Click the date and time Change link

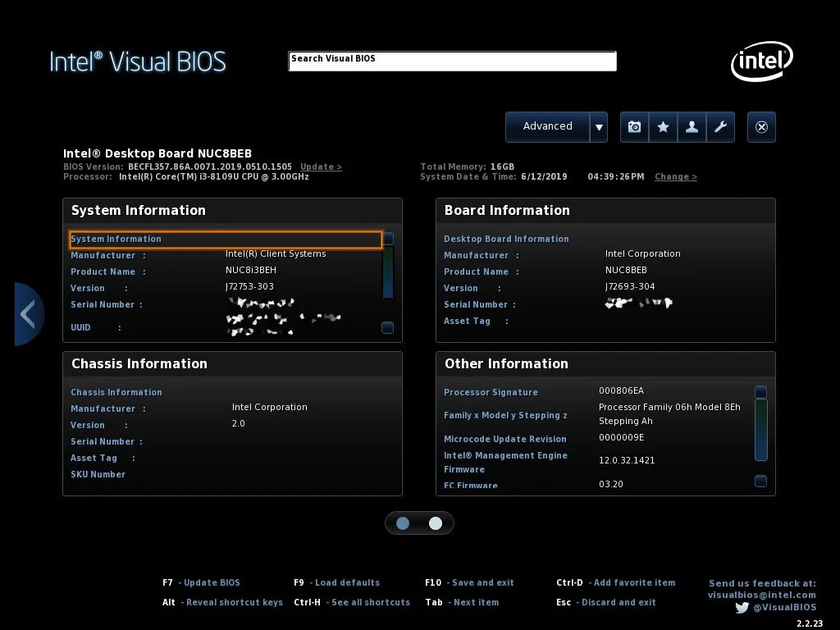[676, 177]
